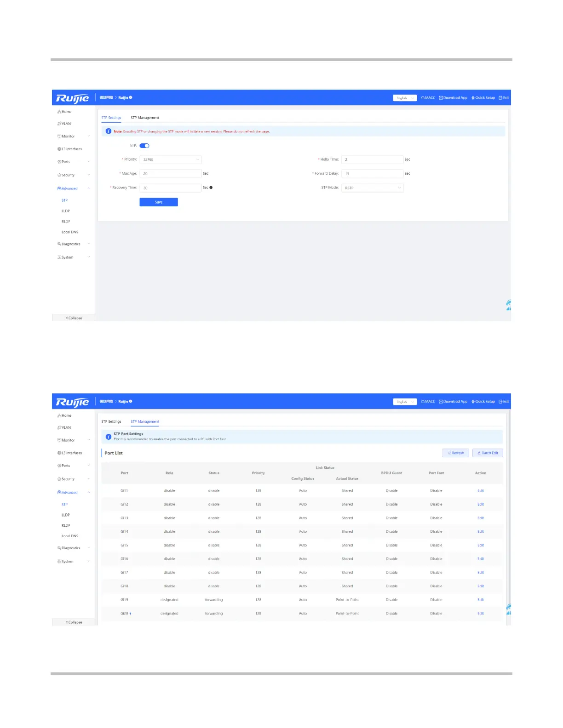The image size is (563, 728).
Task: Open Home in sidebar of STP Settings page
Action: 65,112
